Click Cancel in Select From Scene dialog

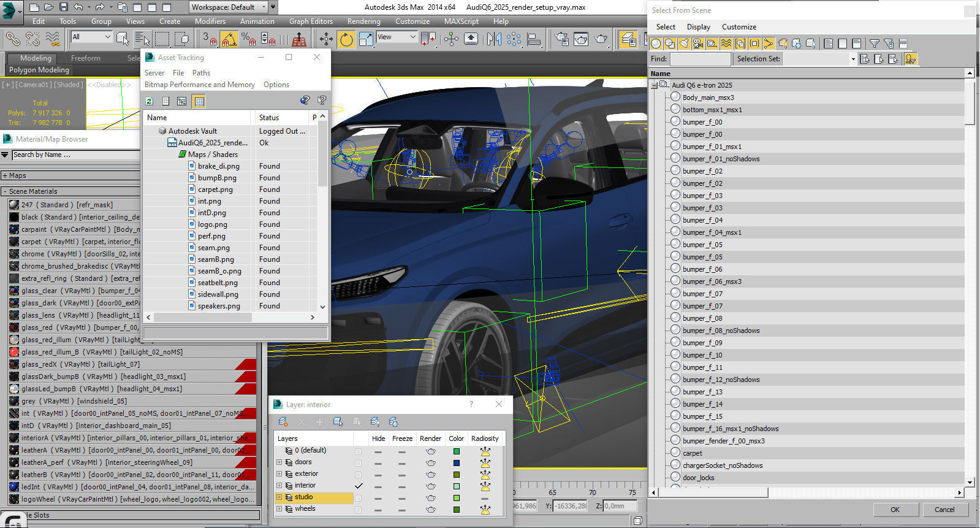tap(944, 510)
